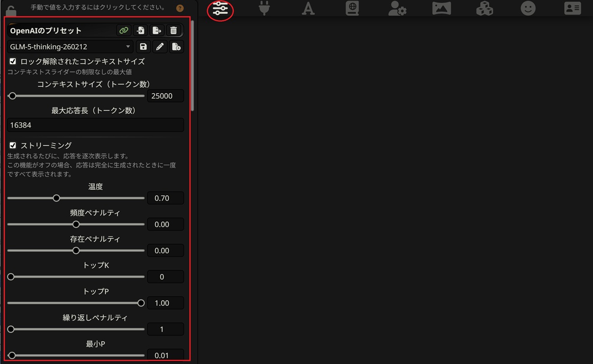This screenshot has height=364, width=593.
Task: Click the green link icon beside OpenAIのプリセット
Action: [x=124, y=30]
